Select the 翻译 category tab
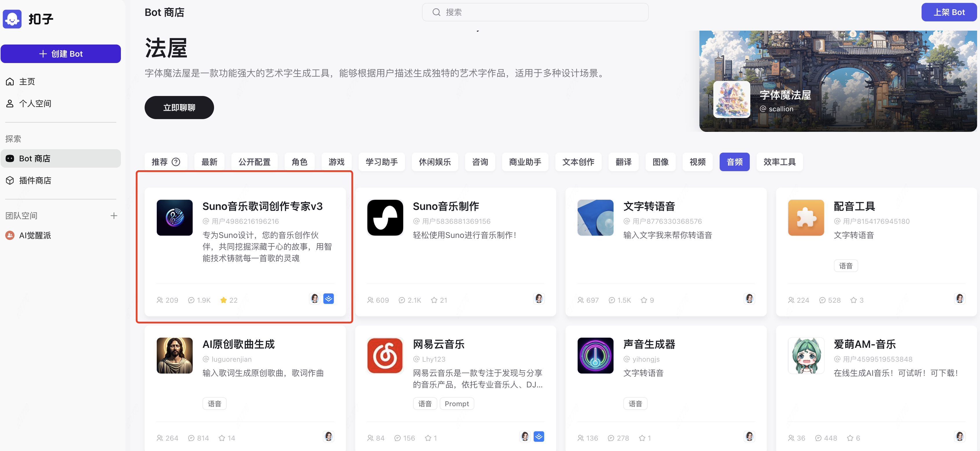The width and height of the screenshot is (980, 451). (624, 162)
